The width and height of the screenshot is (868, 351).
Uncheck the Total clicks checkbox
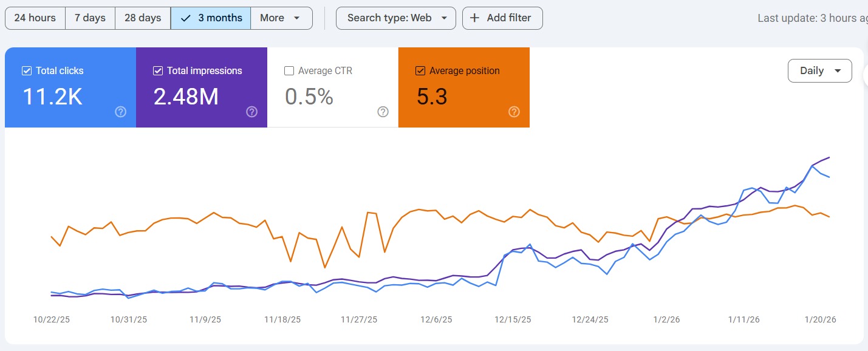(x=27, y=71)
